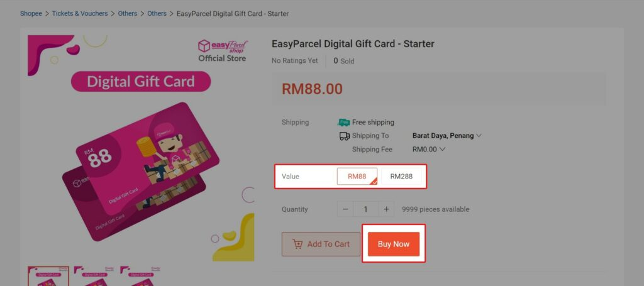Viewport: 644px width, 286px height.
Task: Select the second product thumbnail image
Action: (94, 276)
